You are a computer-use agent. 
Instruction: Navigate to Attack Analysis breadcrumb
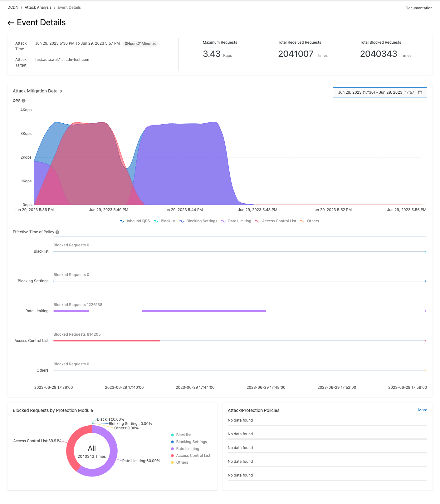[x=38, y=7]
